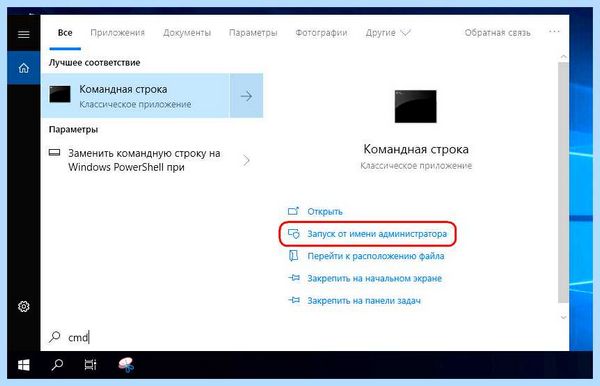Click the file location icon
This screenshot has width=600, height=386.
293,256
